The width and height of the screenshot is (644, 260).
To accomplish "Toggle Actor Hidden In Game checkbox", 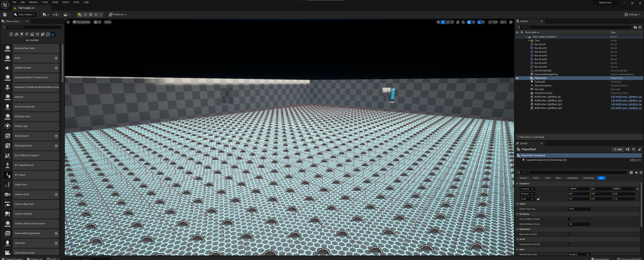I will pyautogui.click(x=569, y=219).
